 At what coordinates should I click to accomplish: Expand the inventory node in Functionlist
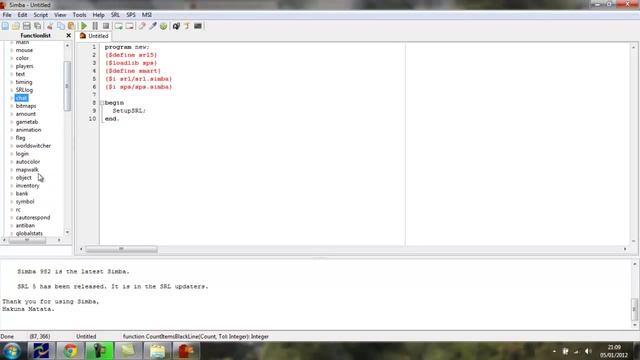[12, 186]
